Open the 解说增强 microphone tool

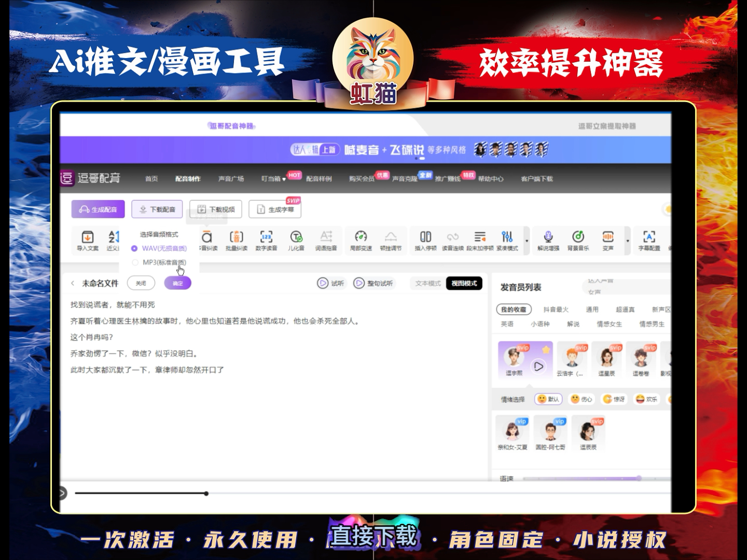548,241
